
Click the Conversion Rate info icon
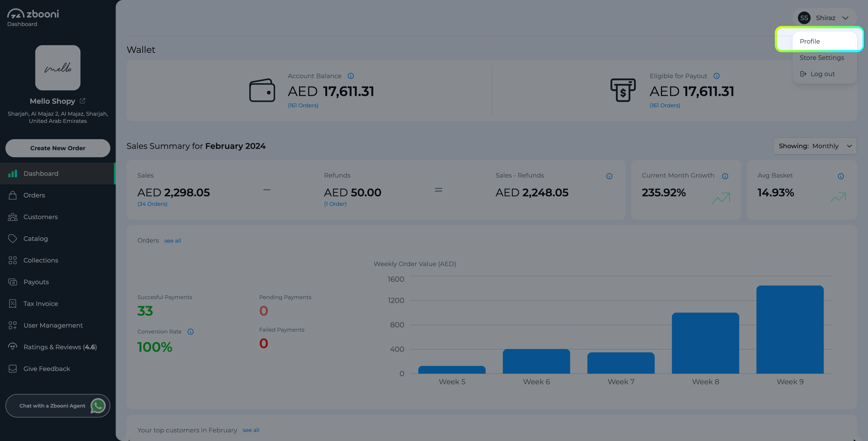[x=190, y=332]
